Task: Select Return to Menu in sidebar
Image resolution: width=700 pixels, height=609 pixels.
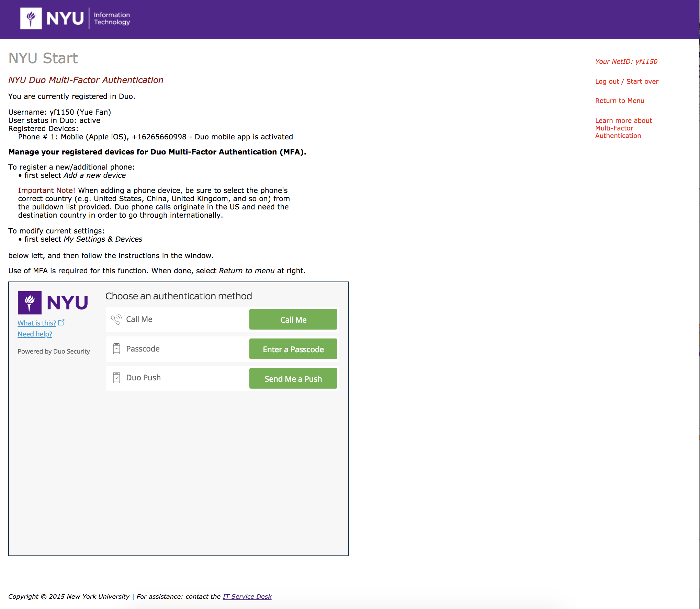Action: pos(619,101)
